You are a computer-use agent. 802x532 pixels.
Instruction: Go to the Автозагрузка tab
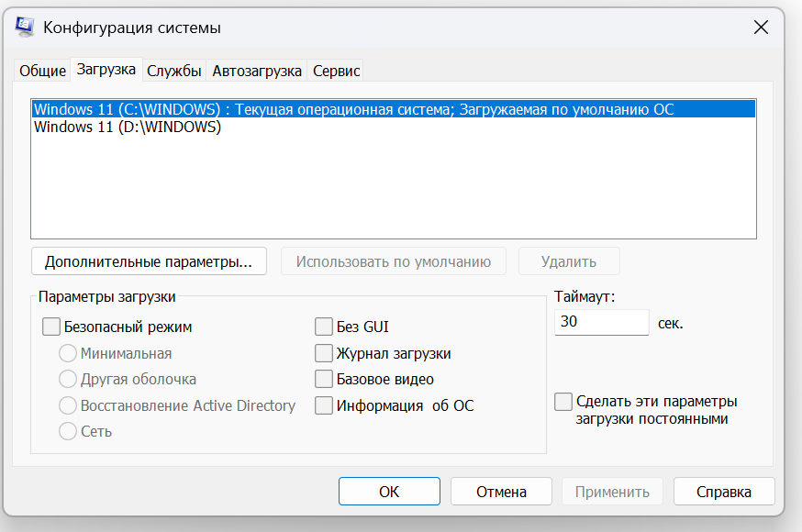tap(257, 71)
